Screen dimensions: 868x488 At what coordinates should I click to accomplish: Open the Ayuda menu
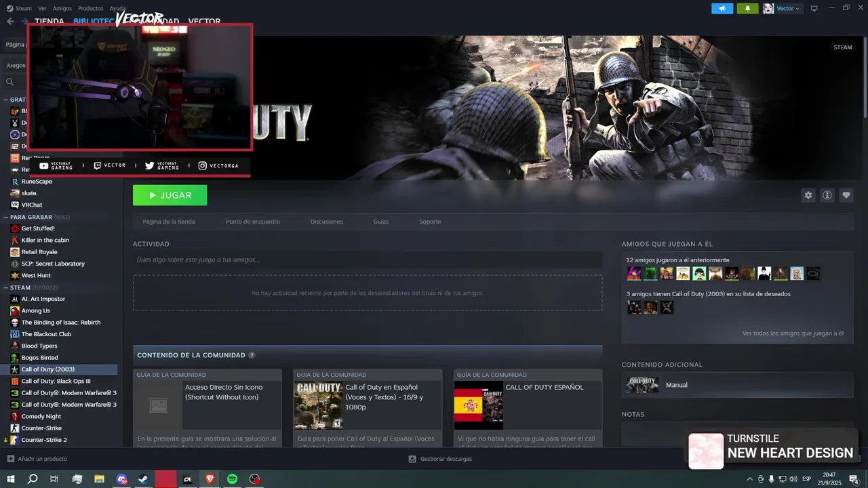tap(117, 8)
